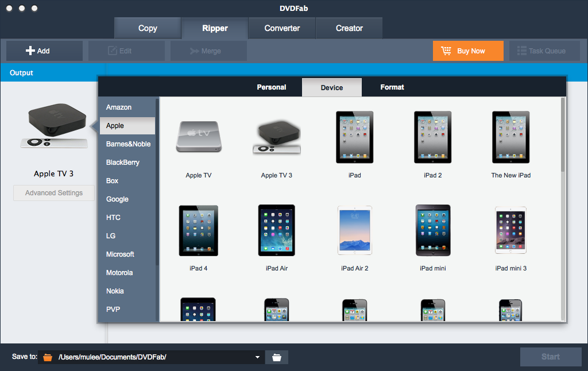
Task: Click the browse folder icon beside save path
Action: (x=277, y=357)
